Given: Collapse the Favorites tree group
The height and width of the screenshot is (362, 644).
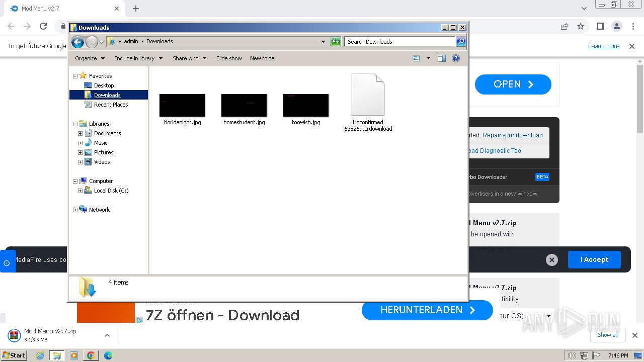Looking at the screenshot, I should click(x=75, y=76).
